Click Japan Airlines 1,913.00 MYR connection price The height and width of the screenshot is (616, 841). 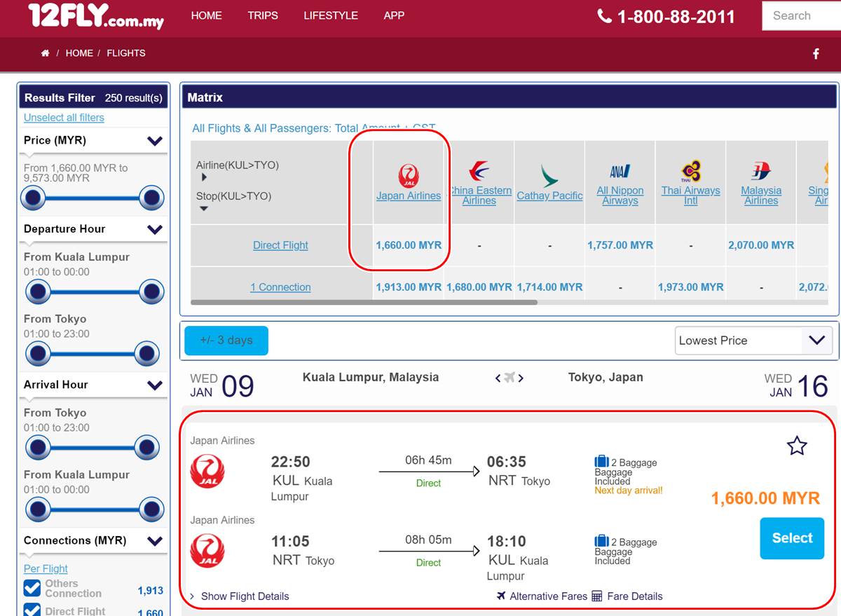click(x=409, y=287)
